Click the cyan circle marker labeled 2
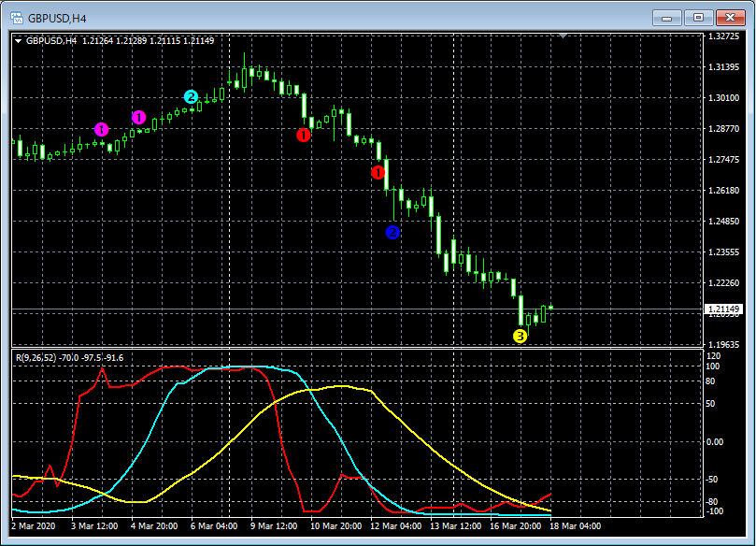756x546 pixels. click(x=191, y=96)
